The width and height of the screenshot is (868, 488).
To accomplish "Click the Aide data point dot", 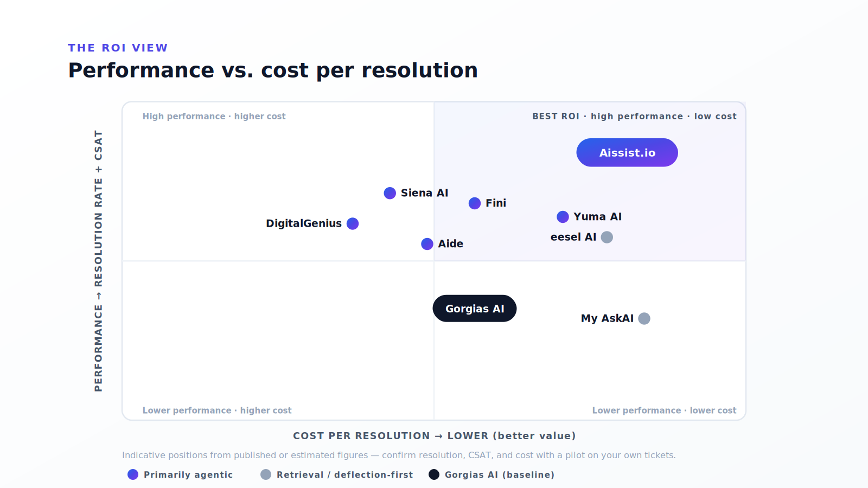I will [x=427, y=244].
